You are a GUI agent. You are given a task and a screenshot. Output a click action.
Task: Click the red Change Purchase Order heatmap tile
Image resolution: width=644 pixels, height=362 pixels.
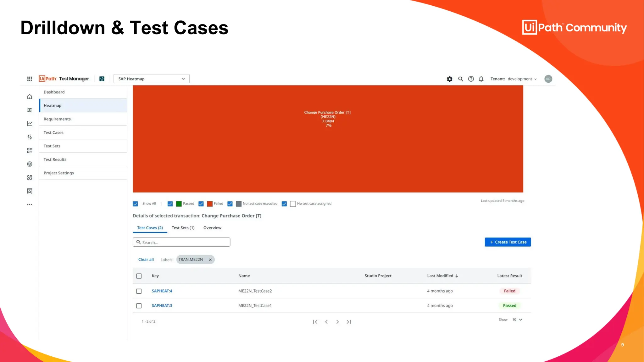tap(328, 139)
